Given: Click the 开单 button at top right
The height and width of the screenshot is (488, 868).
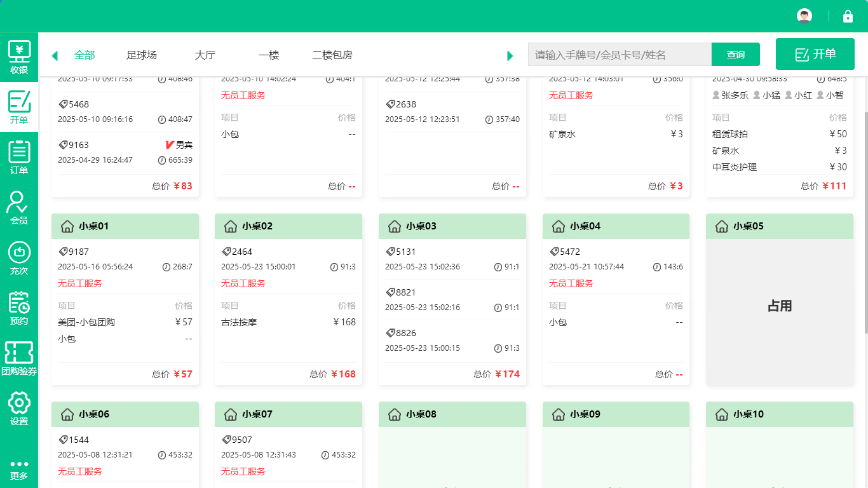Looking at the screenshot, I should (815, 54).
